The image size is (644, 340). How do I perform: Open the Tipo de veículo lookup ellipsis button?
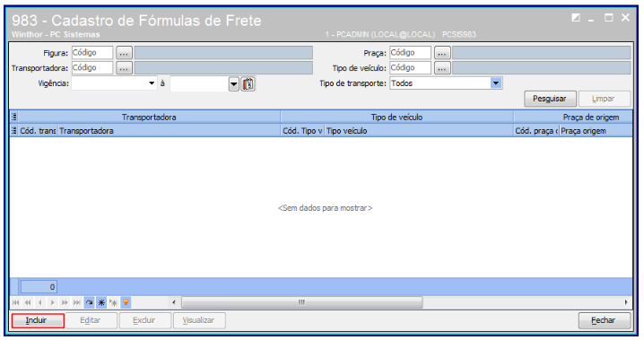pos(442,68)
